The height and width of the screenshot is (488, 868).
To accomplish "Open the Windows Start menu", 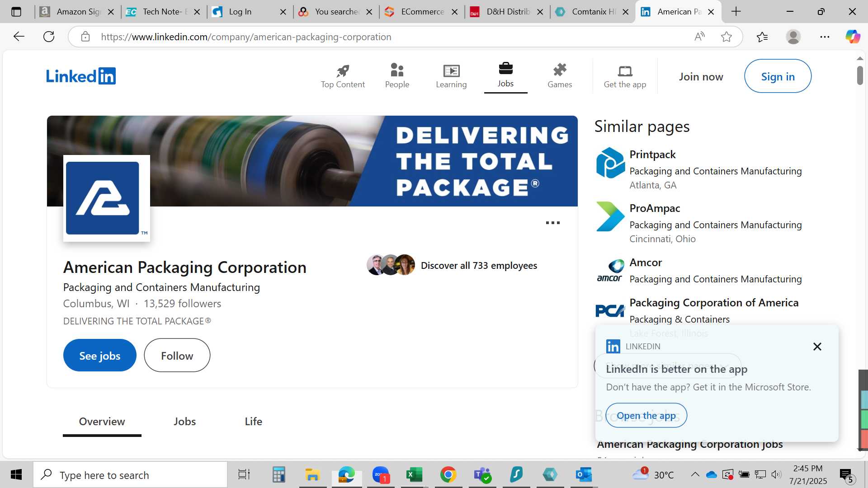I will point(16,474).
